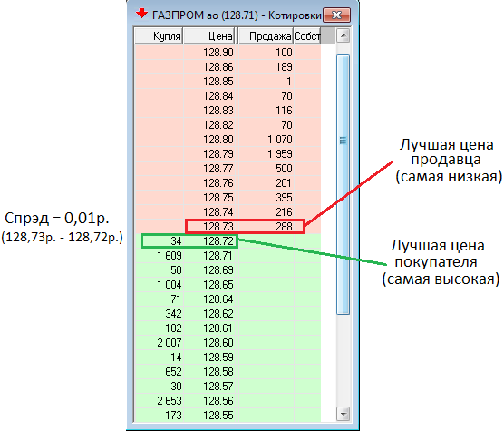504x431 pixels.
Task: Click the Собст column header
Action: pos(307,36)
